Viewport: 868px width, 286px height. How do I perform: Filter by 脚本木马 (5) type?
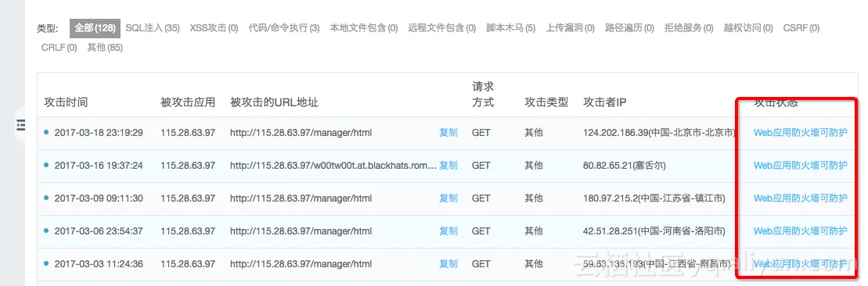pyautogui.click(x=510, y=27)
